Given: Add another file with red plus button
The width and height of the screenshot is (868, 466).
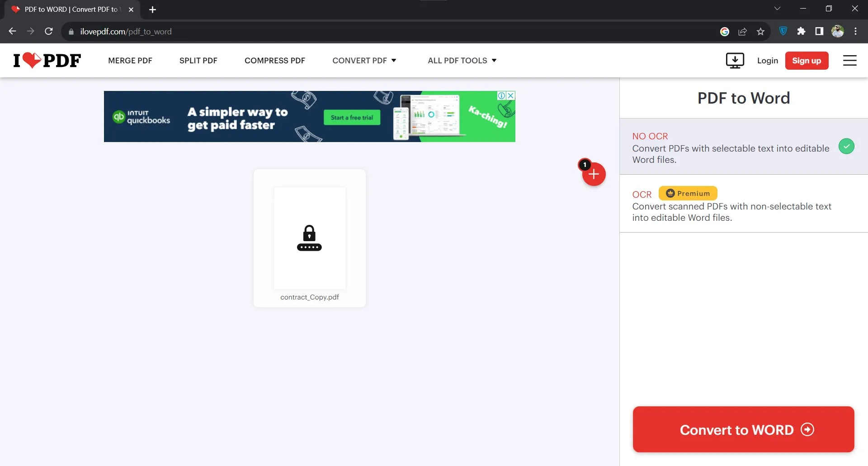Looking at the screenshot, I should tap(594, 174).
